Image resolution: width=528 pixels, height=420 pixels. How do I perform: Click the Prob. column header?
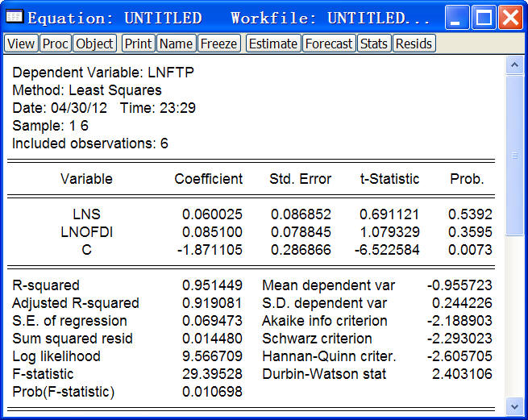[467, 179]
